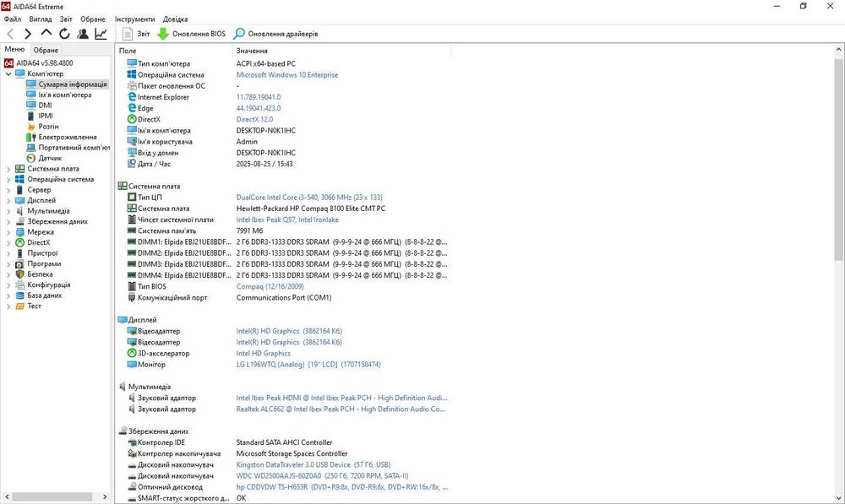Click the Internet Explorer row icon
The image size is (845, 504).
click(132, 97)
